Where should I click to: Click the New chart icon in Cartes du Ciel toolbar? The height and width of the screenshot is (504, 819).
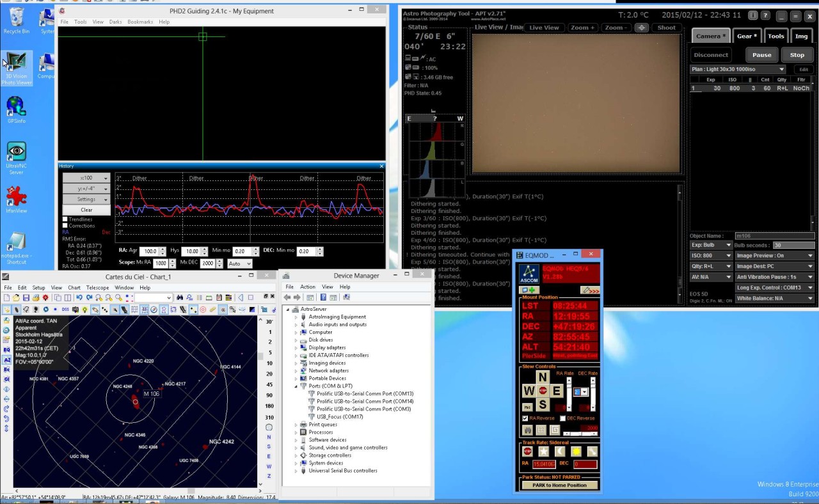6,297
